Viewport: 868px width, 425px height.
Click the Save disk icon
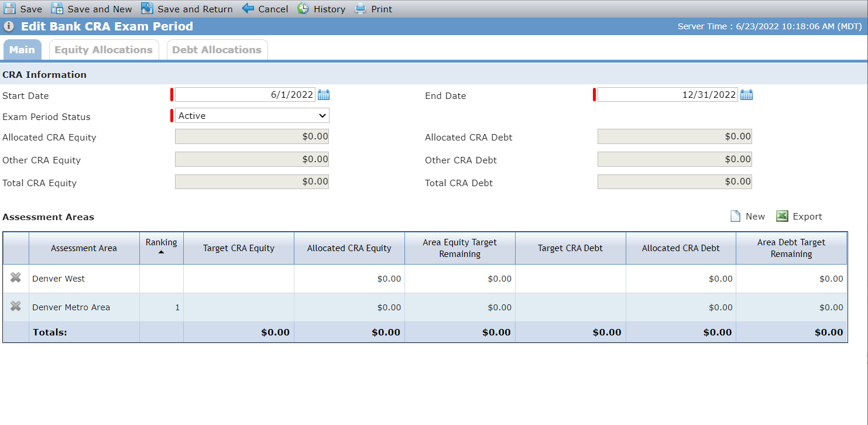tap(9, 9)
